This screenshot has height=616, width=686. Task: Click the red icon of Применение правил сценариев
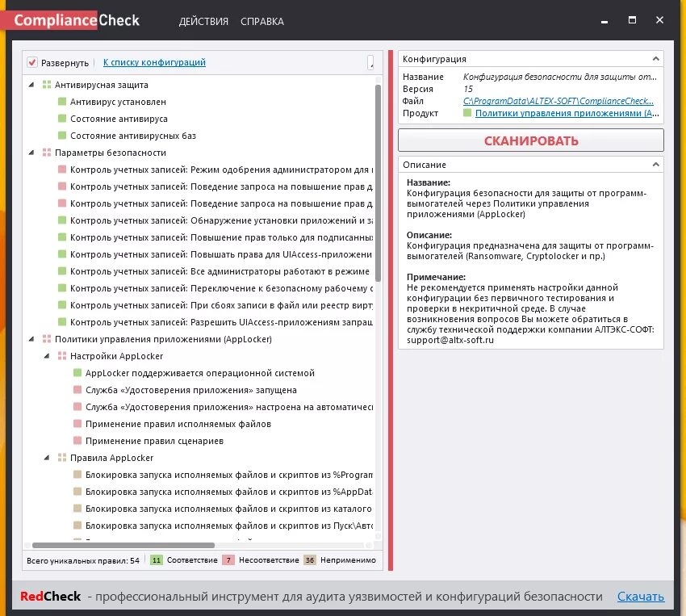coord(77,441)
